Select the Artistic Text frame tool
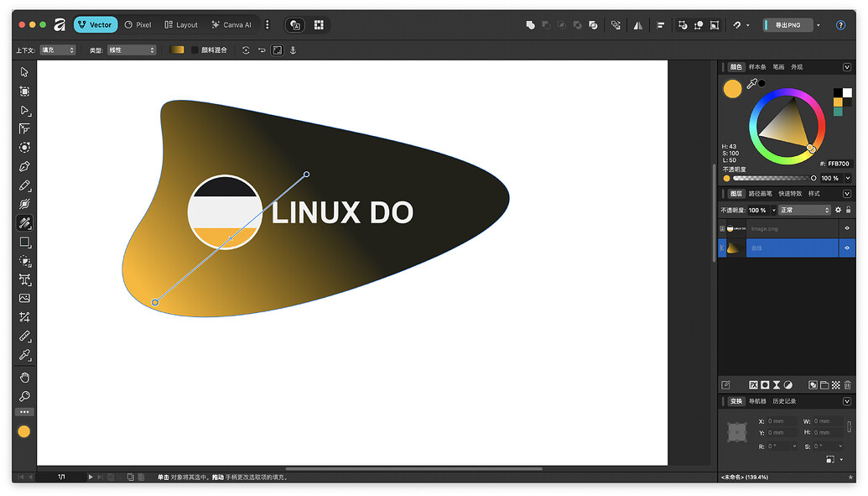This screenshot has height=496, width=868. [24, 279]
